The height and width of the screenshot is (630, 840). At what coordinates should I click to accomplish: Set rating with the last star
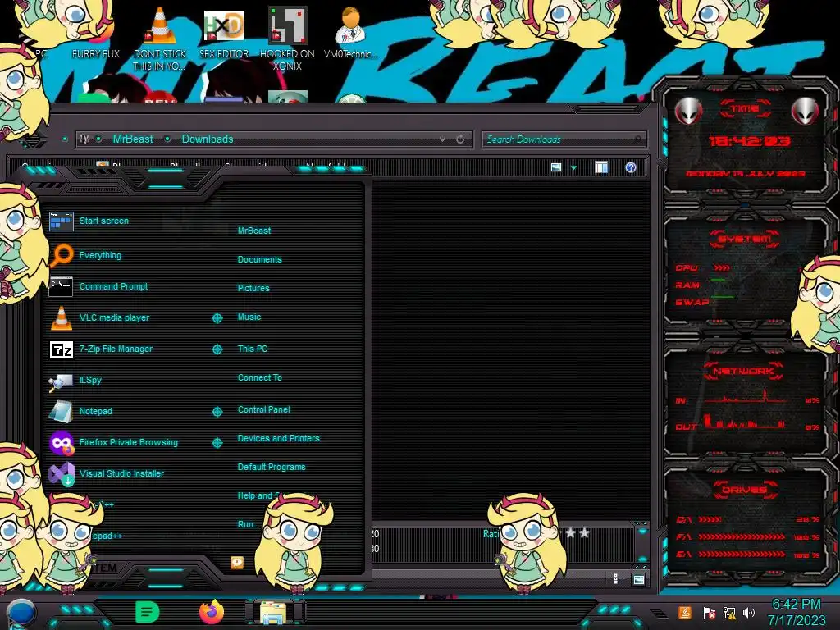click(x=584, y=533)
